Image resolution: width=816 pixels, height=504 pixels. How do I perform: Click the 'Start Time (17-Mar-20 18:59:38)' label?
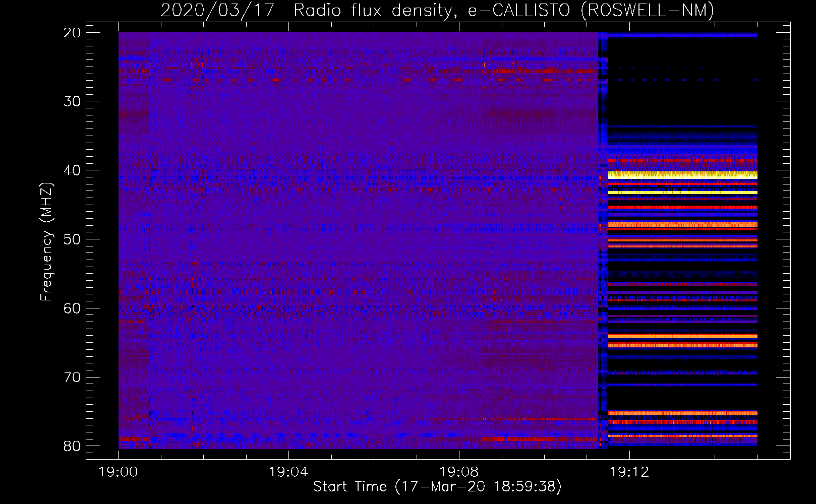(437, 487)
